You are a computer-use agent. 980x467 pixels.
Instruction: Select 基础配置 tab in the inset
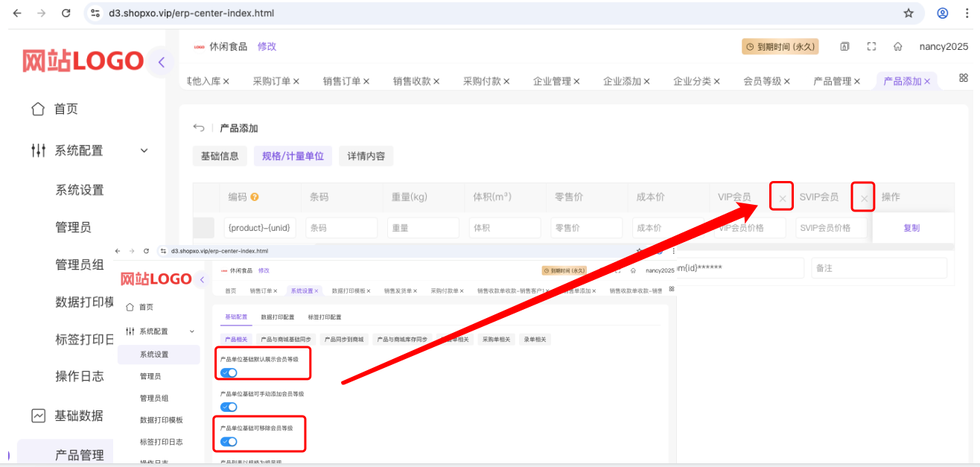click(x=236, y=317)
